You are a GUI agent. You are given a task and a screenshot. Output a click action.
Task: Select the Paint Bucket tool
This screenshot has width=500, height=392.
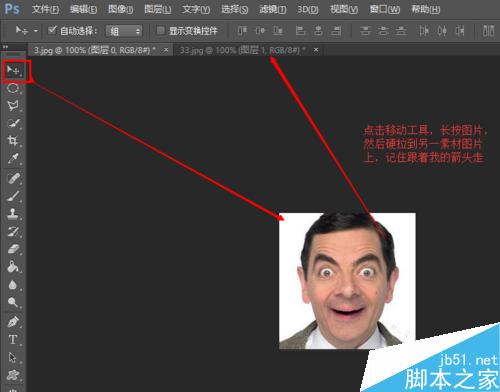pos(13,267)
